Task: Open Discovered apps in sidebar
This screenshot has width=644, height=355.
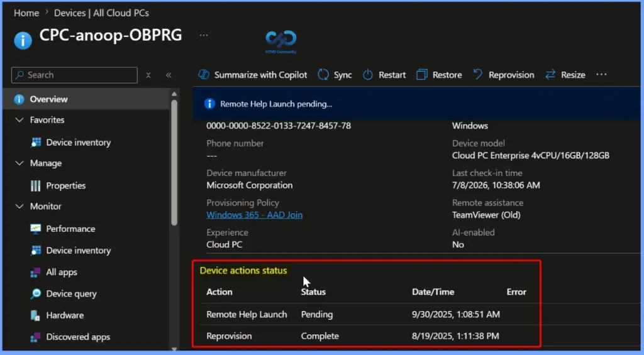Action: (x=78, y=337)
